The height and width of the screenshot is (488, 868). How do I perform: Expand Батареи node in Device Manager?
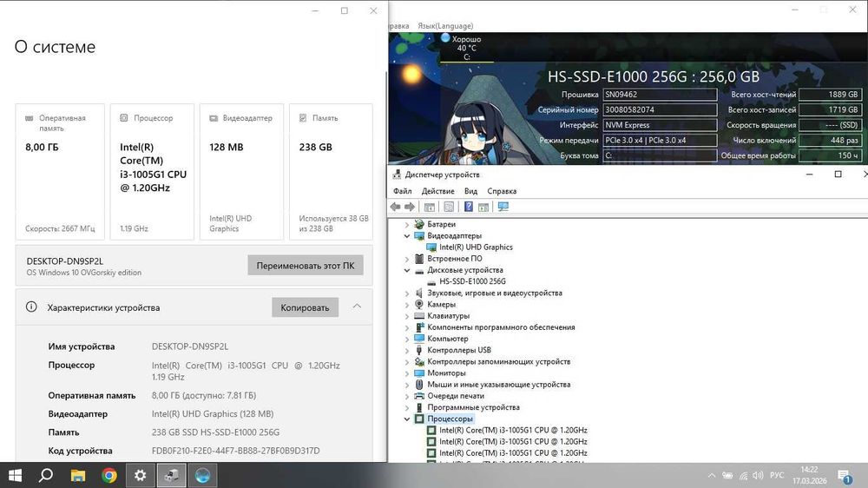tap(407, 224)
